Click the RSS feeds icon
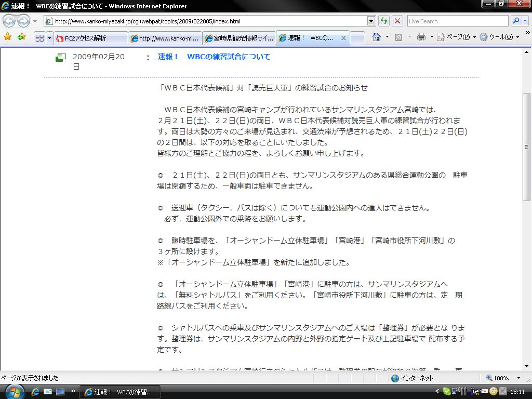532x399 pixels. (398, 37)
